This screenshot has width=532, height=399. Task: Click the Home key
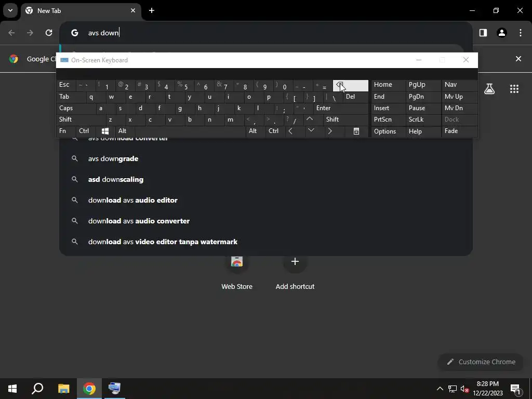click(x=388, y=86)
